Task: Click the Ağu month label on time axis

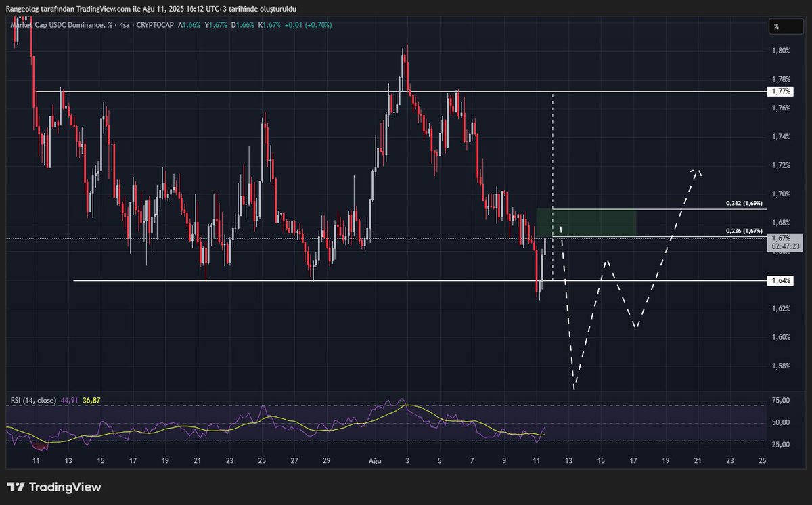Action: 375,461
